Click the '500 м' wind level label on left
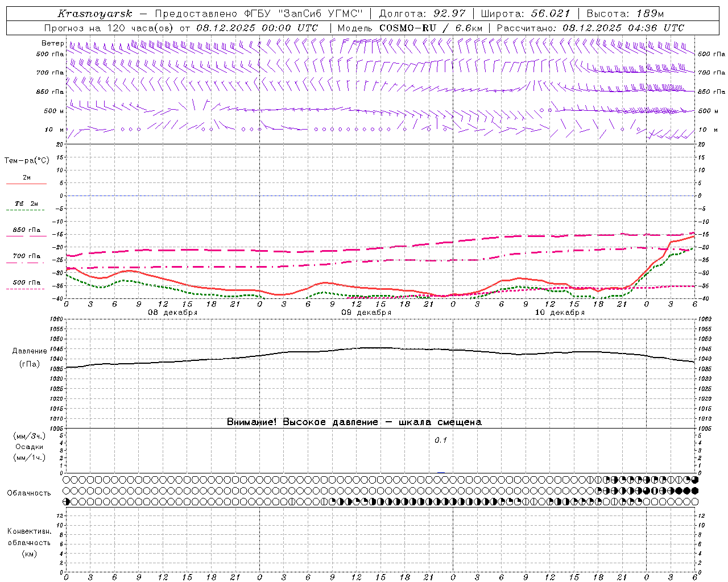 (x=54, y=111)
